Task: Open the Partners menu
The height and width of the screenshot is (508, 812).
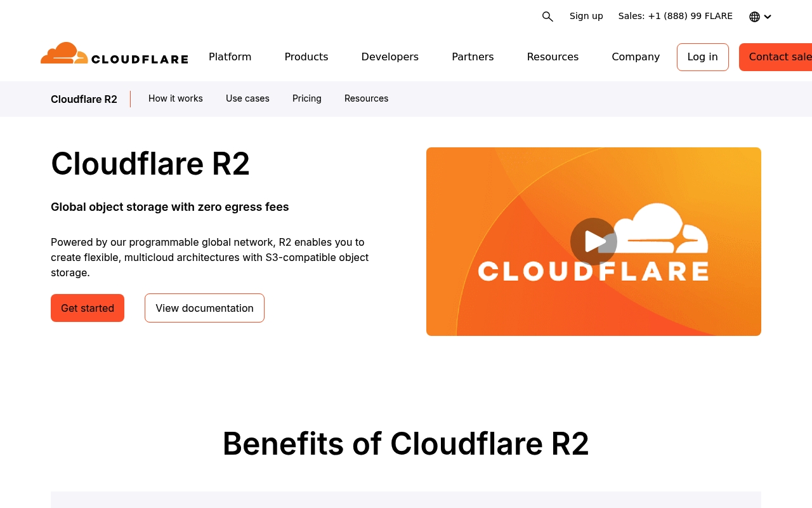Action: (473, 57)
